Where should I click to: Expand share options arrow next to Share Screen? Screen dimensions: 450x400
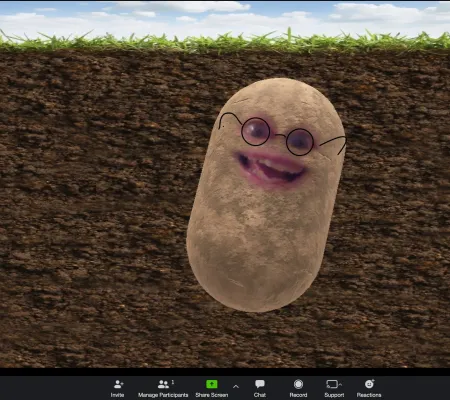pyautogui.click(x=236, y=386)
